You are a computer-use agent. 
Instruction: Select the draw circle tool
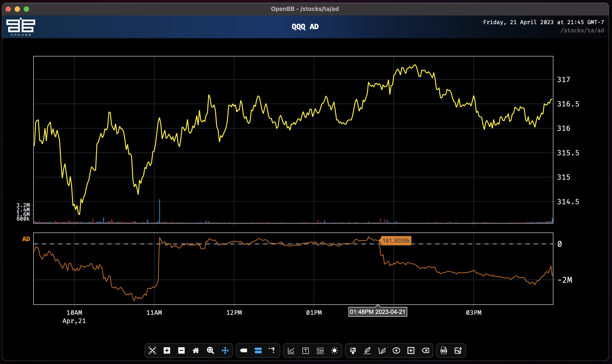tap(396, 351)
